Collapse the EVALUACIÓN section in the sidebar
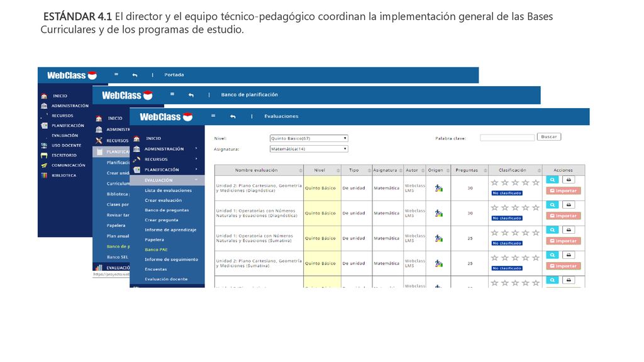644x362 pixels. [x=167, y=180]
